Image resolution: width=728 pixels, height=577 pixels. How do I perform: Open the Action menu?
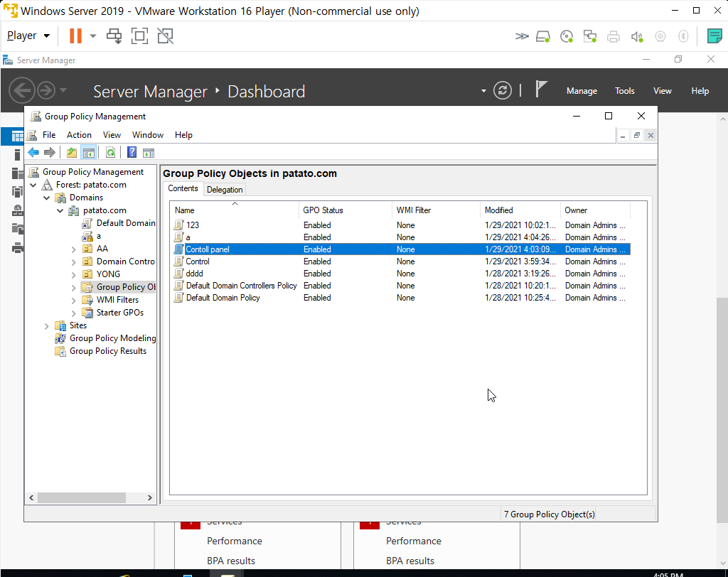pyautogui.click(x=79, y=134)
